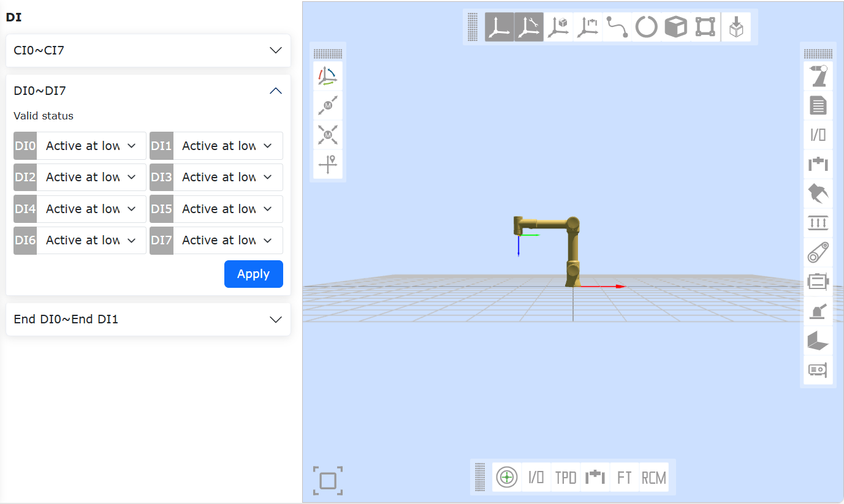
Task: Click the crosshair with location pin icon
Action: pyautogui.click(x=328, y=164)
